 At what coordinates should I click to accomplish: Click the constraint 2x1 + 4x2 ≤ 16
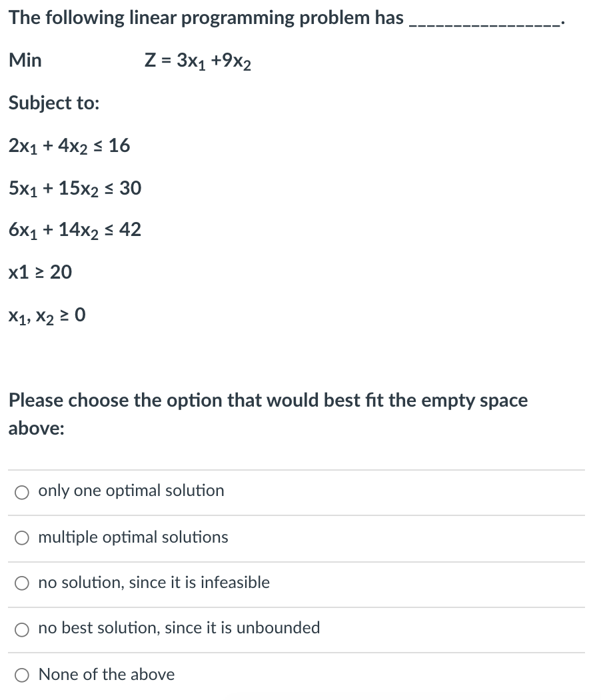point(69,146)
